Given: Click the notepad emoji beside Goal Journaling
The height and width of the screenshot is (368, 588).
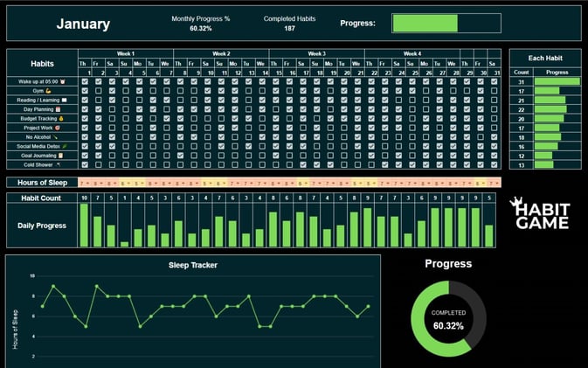Looking at the screenshot, I should coord(61,156).
